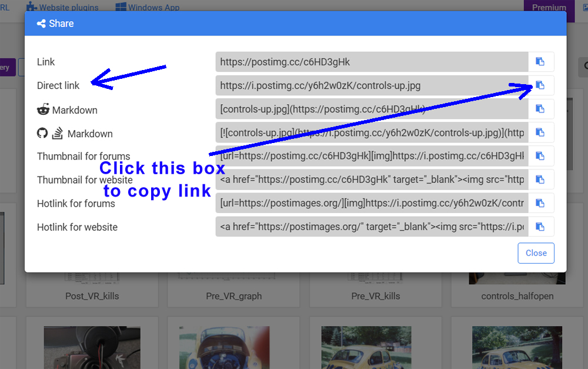588x369 pixels.
Task: Click the Stack Overflow logo beside Markdown
Action: 58,133
